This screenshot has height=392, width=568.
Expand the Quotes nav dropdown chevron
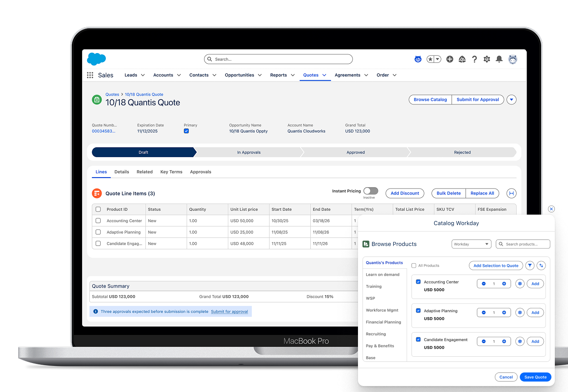pos(324,75)
